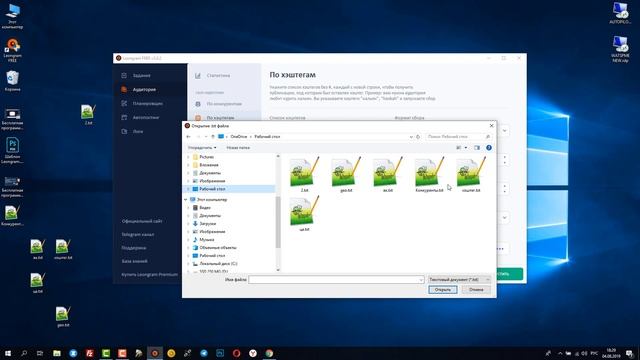Viewport: 640px width, 360px height.
Task: Select Загрузки in the navigation tree
Action: [207, 224]
